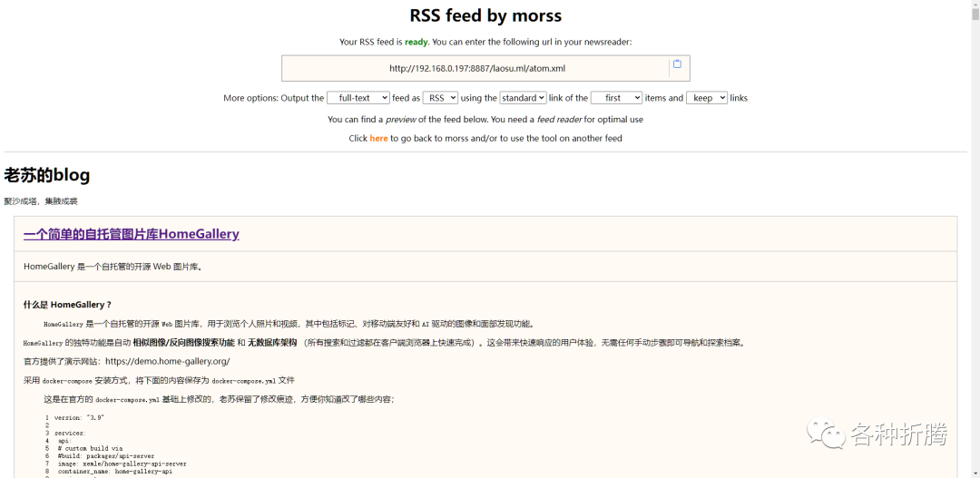Open the full-text output dropdown

[x=358, y=98]
